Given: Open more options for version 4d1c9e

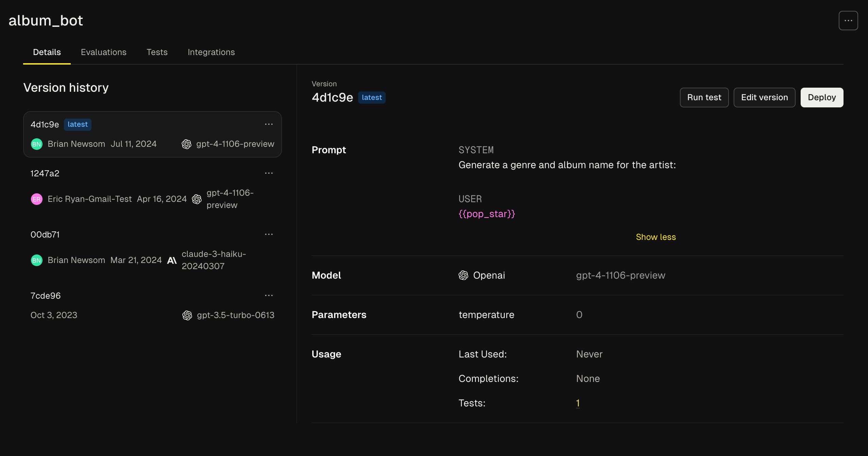Looking at the screenshot, I should [269, 124].
